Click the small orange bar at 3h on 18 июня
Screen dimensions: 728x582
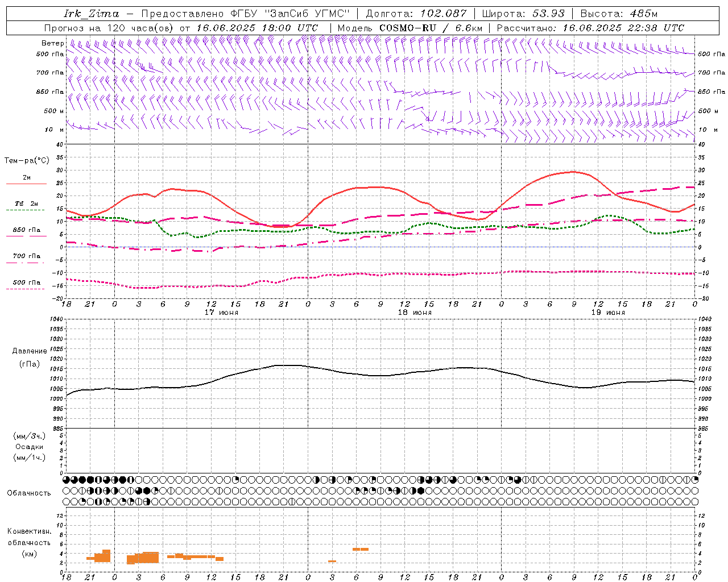coord(332,561)
